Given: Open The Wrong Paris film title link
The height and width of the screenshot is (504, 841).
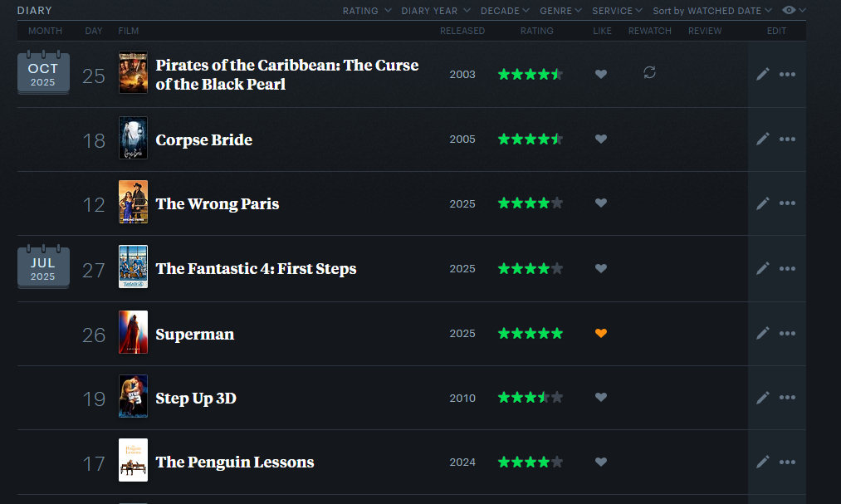Looking at the screenshot, I should pos(218,203).
